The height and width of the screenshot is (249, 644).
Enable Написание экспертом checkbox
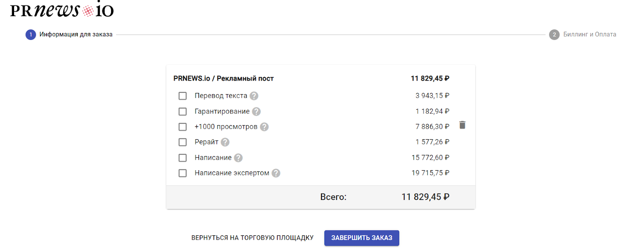[183, 173]
